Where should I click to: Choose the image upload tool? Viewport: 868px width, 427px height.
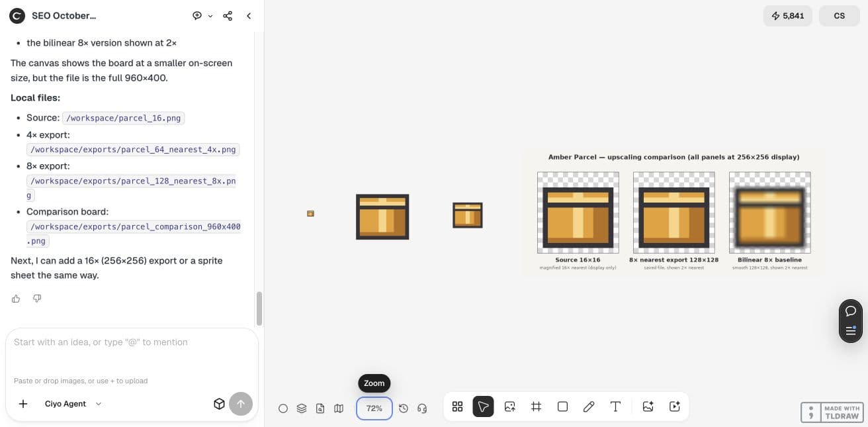coord(509,406)
